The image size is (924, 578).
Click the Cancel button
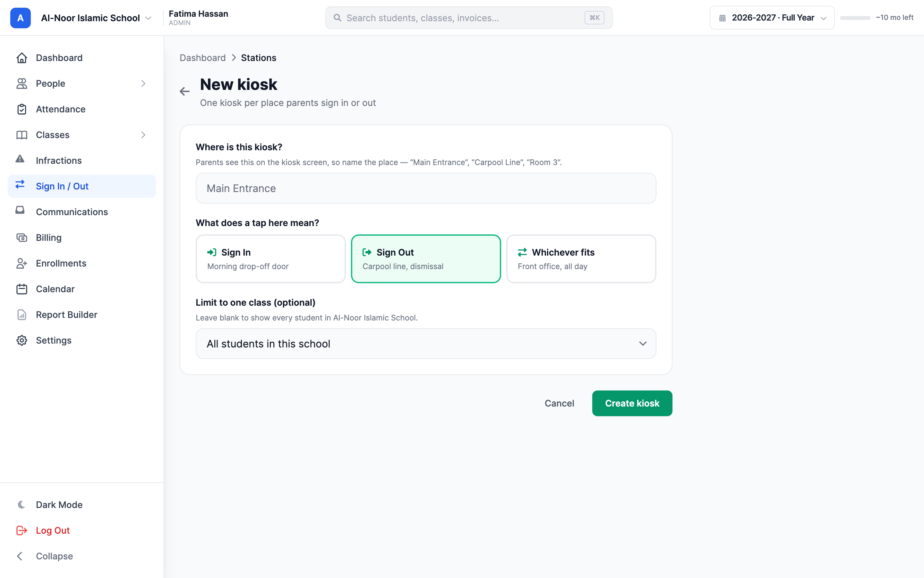(559, 403)
